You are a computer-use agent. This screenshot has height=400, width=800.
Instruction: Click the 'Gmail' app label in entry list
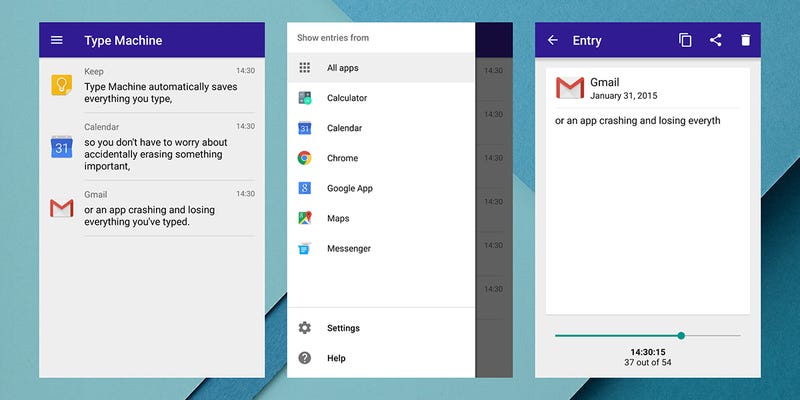(x=95, y=194)
